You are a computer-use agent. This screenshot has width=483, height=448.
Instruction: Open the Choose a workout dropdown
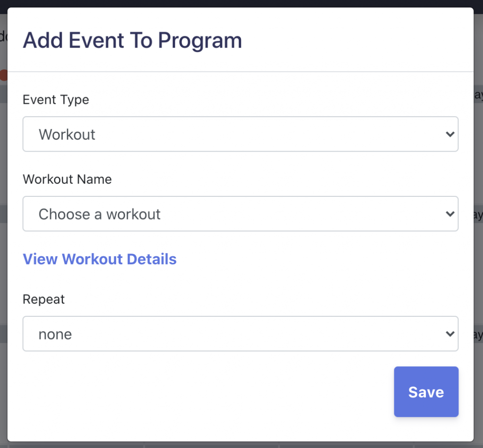click(240, 214)
